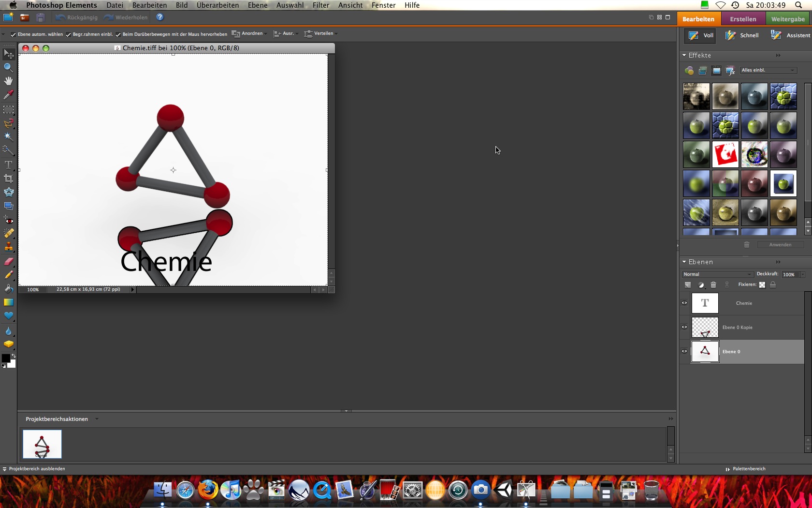
Task: Select the Clone Stamp tool
Action: (x=8, y=247)
